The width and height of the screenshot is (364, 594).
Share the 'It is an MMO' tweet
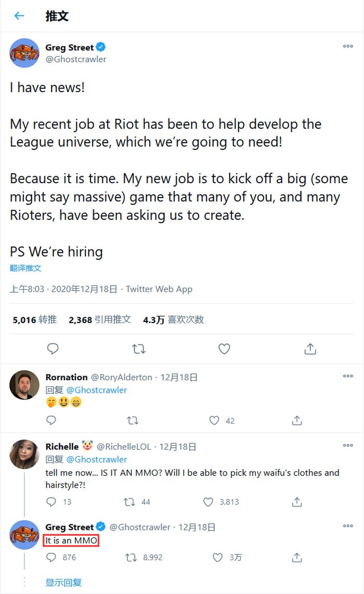(x=297, y=558)
